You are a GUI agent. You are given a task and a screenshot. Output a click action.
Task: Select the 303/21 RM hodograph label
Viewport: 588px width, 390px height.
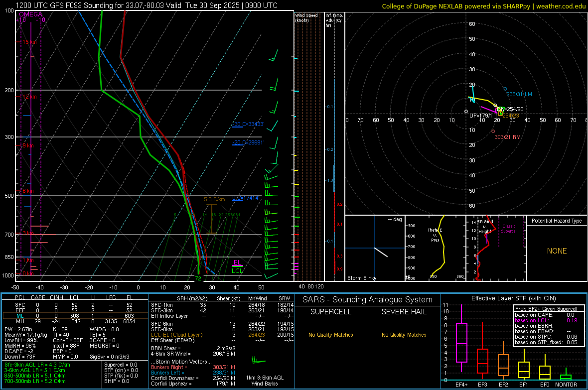point(507,137)
